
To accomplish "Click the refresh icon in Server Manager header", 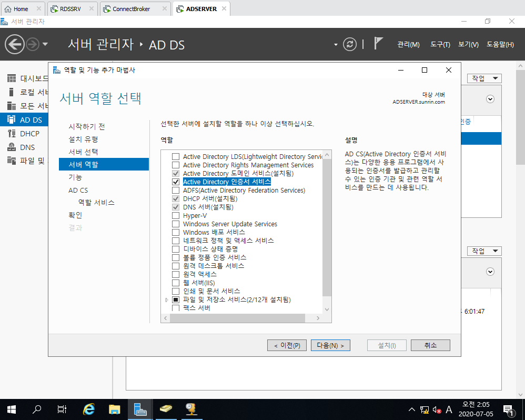I will (x=349, y=44).
